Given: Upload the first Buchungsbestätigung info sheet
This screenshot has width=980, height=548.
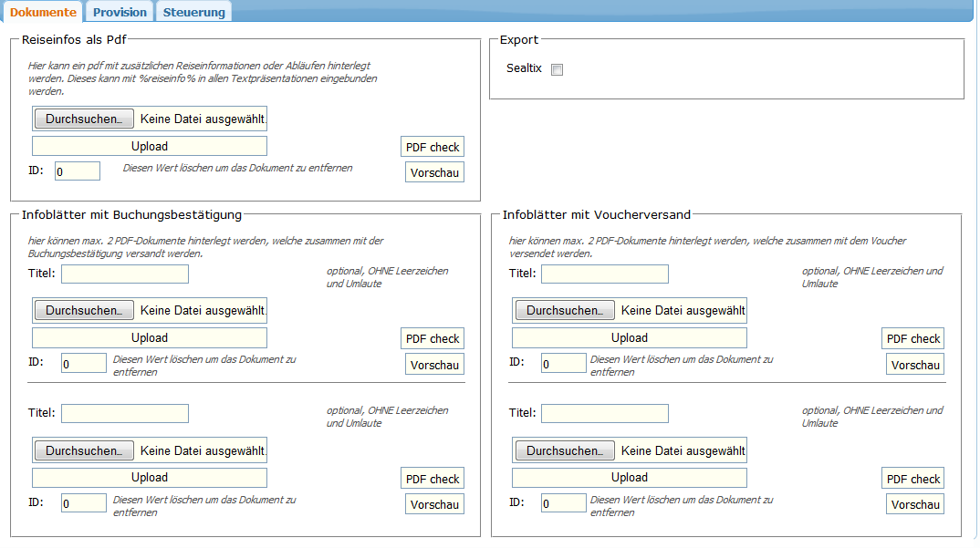Looking at the screenshot, I should coord(150,338).
